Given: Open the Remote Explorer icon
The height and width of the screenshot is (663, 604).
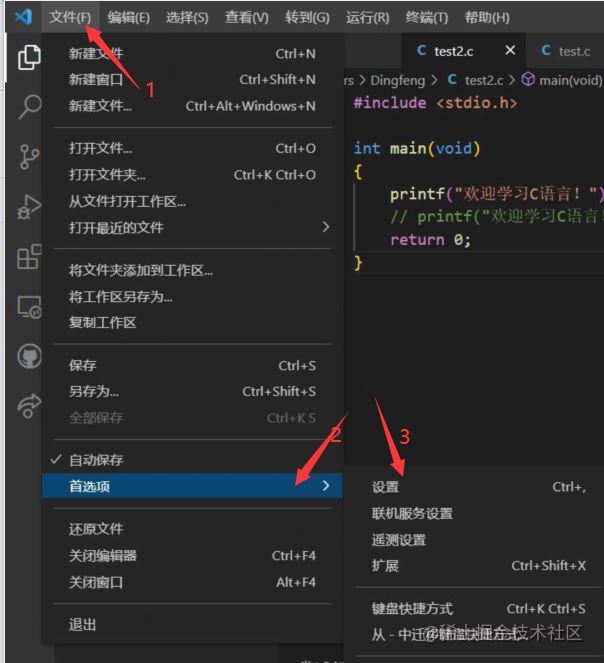Looking at the screenshot, I should [29, 307].
